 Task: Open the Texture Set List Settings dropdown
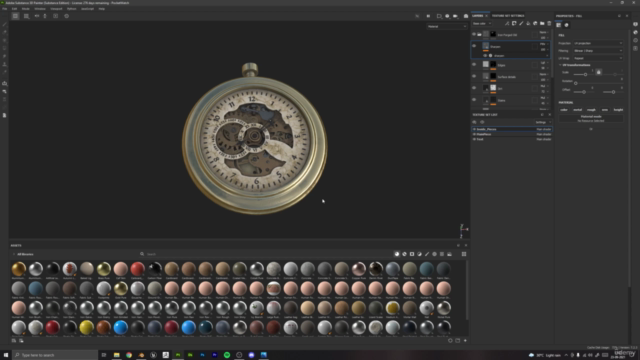[x=543, y=122]
